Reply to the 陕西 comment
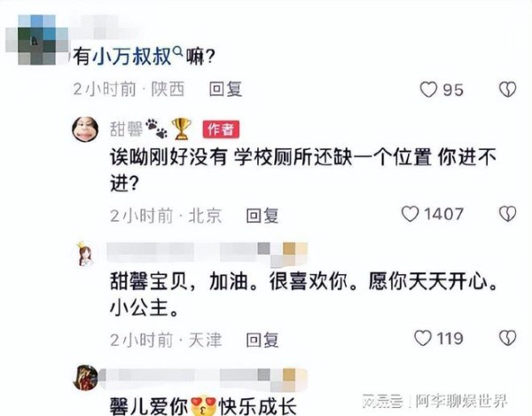This screenshot has width=532, height=416. (225, 90)
